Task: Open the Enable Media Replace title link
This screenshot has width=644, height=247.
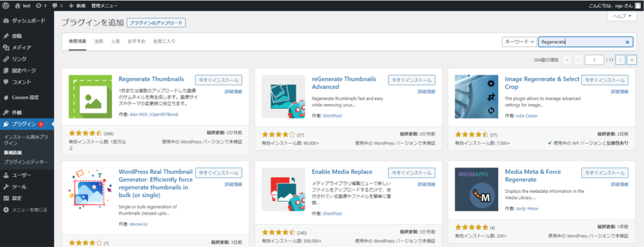Action: tap(341, 171)
